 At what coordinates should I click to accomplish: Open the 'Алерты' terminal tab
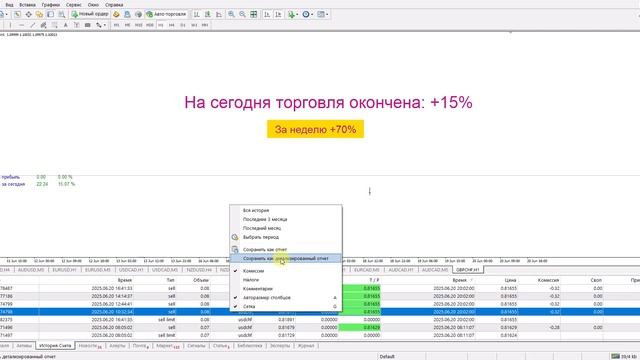coord(117,346)
